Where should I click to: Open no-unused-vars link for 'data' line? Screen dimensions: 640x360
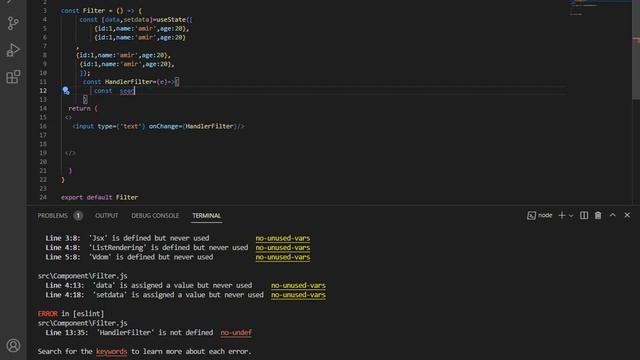point(298,285)
